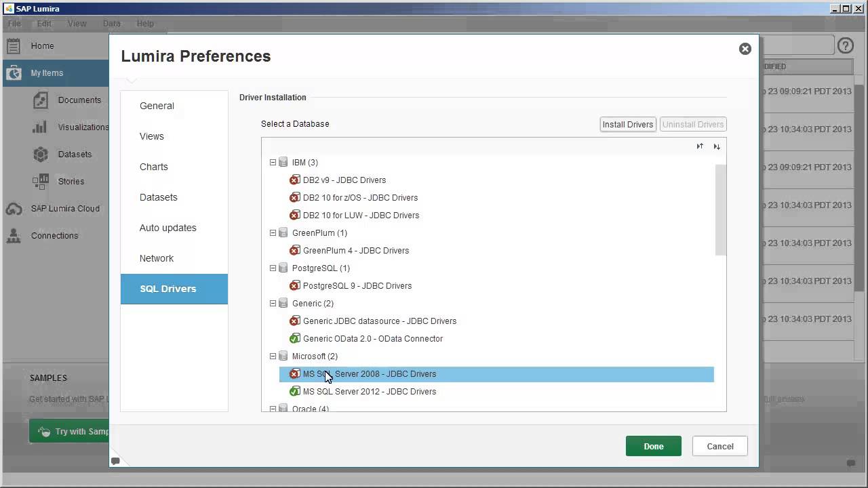
Task: Click the My Items sidebar icon
Action: click(14, 73)
